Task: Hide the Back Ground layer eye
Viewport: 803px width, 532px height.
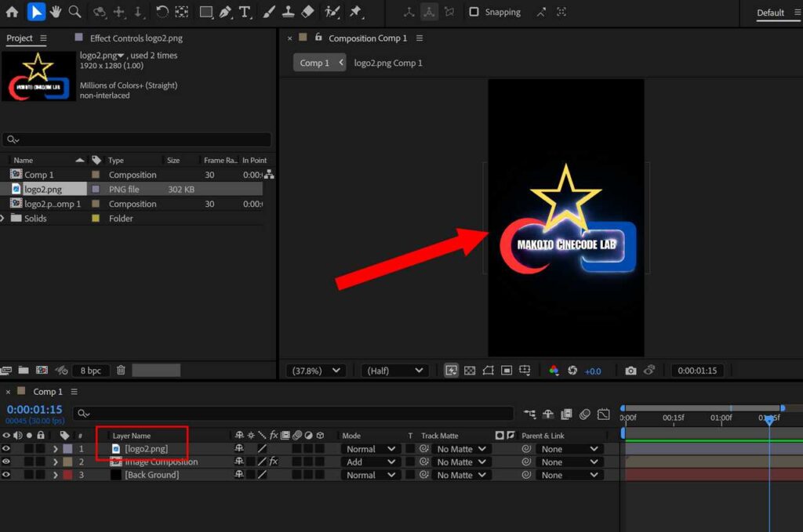Action: (x=6, y=475)
